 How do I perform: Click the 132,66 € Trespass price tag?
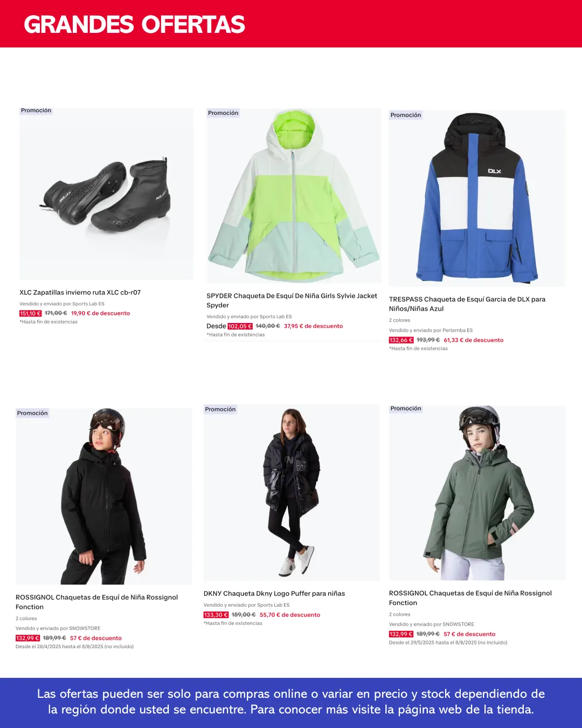tap(401, 340)
